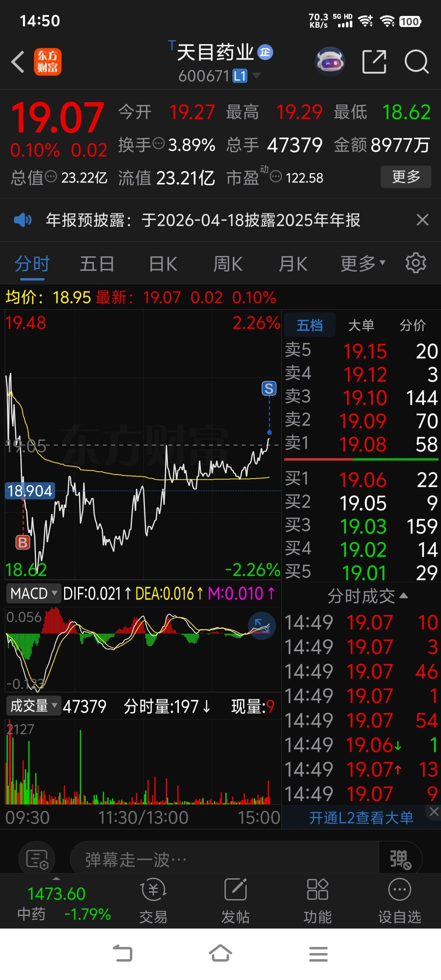Tap the Android home navigation button
The width and height of the screenshot is (441, 980).
click(220, 954)
